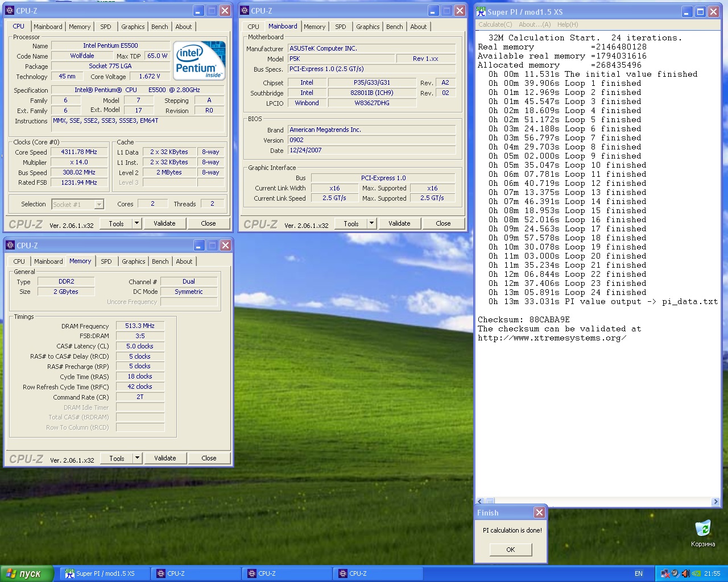Expand Tools dropdown arrow in Mainboard window
The image size is (728, 582).
(371, 223)
